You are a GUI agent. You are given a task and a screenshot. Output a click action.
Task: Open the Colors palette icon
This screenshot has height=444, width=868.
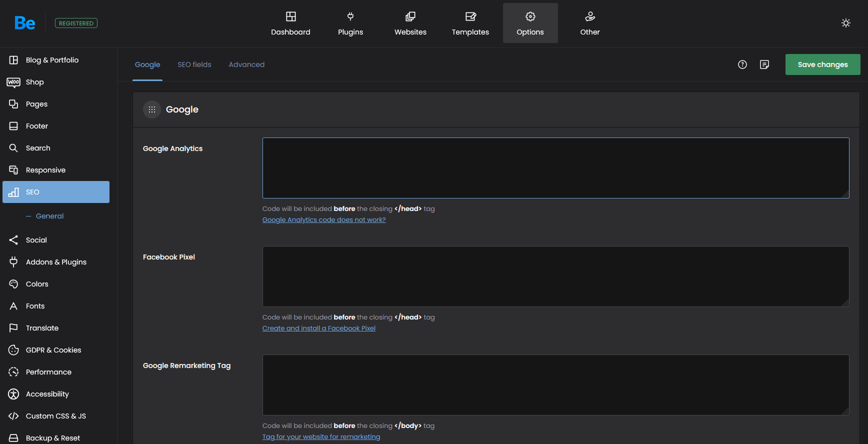tap(13, 284)
